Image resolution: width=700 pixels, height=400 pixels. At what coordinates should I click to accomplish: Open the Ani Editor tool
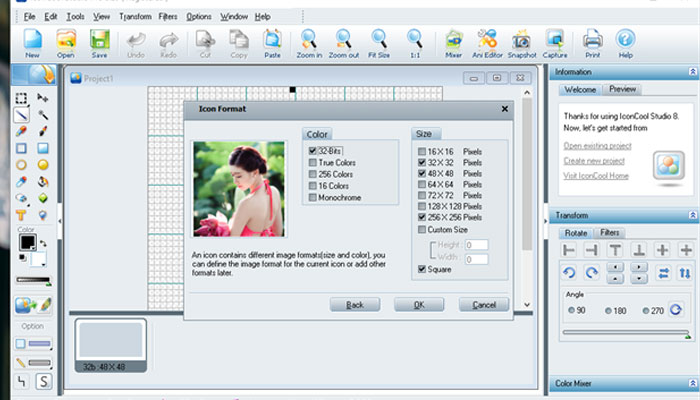coord(487,43)
